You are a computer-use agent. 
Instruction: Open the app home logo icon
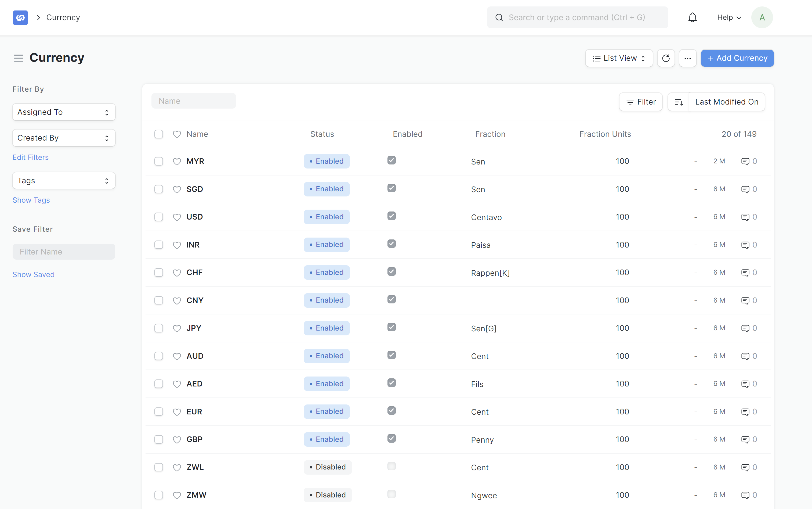pyautogui.click(x=20, y=17)
